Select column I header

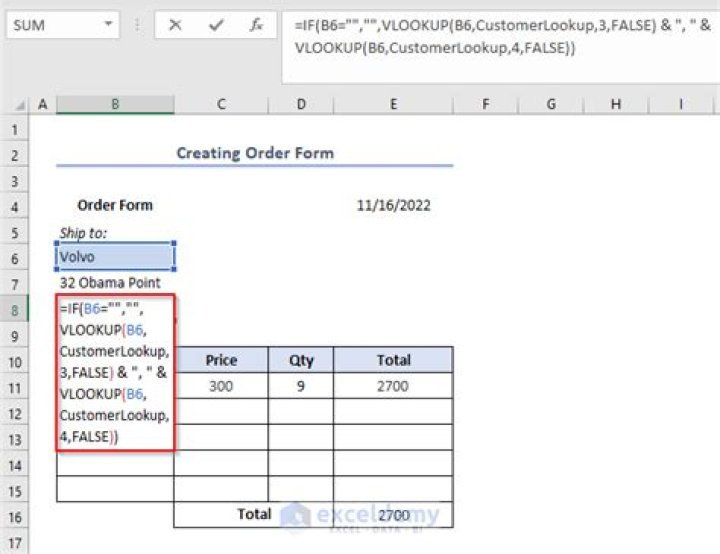click(x=680, y=104)
